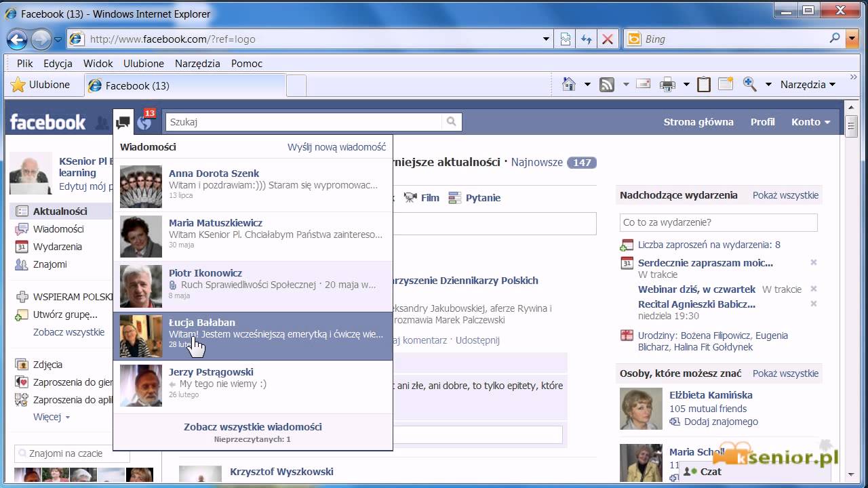This screenshot has height=488, width=868.
Task: Click the Co to za wydarzenie field
Action: click(x=719, y=222)
